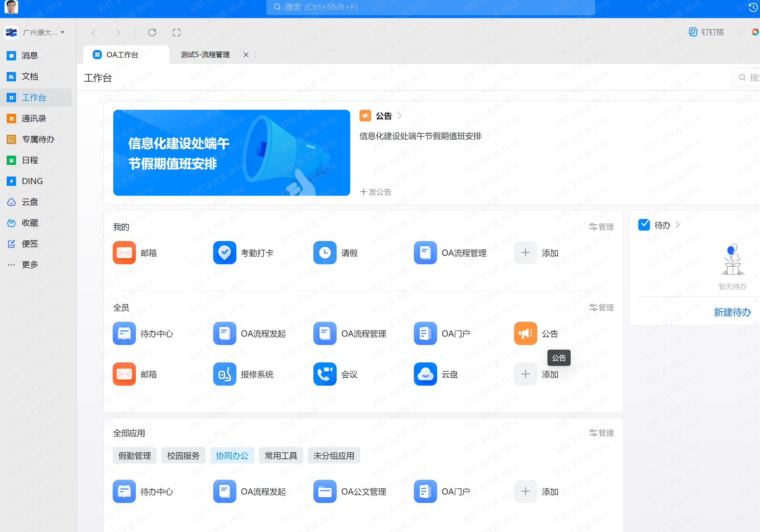Select the 常用工具 category tab
This screenshot has width=760, height=532.
[x=281, y=456]
